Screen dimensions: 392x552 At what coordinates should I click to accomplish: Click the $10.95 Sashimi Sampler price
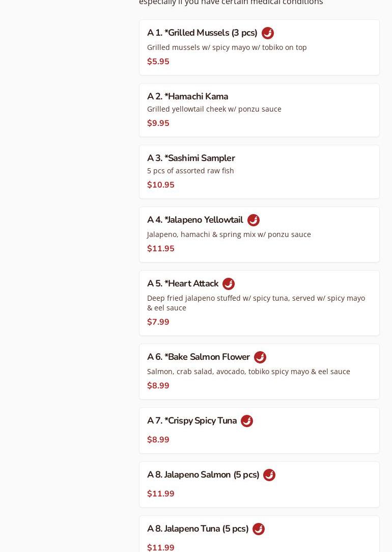161,185
